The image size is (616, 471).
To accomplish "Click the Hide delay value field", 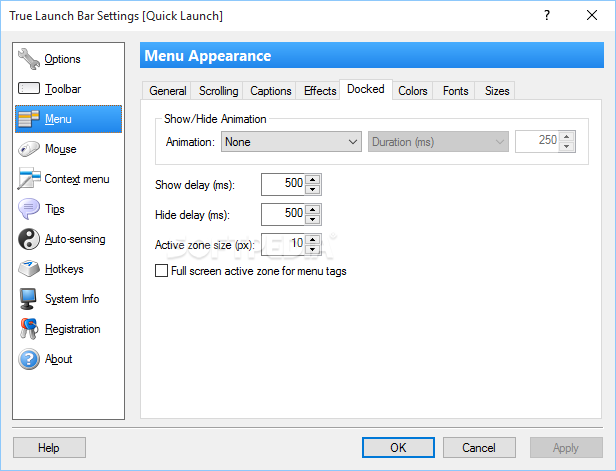I will click(283, 214).
